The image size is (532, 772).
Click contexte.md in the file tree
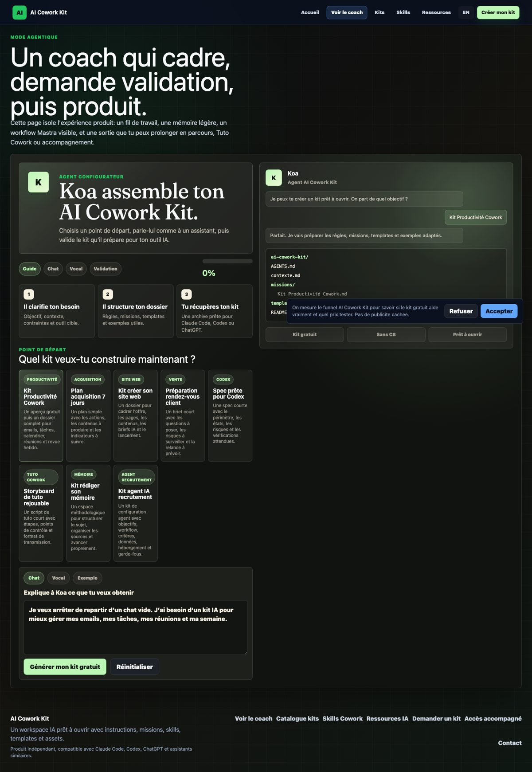pyautogui.click(x=286, y=275)
